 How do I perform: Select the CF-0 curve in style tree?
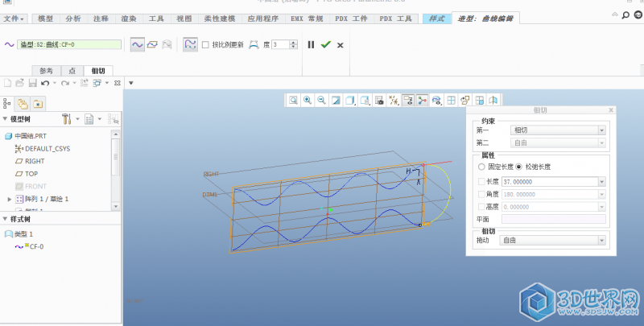(x=29, y=246)
